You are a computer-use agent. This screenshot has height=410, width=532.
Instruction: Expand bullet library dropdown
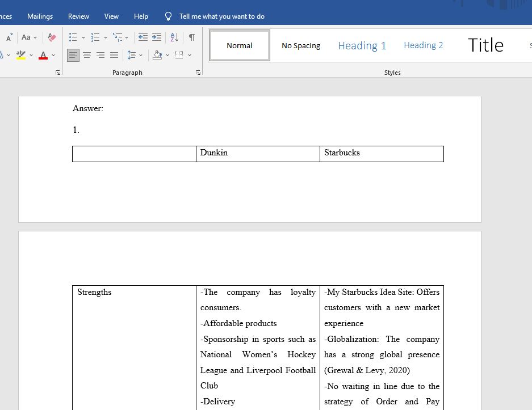(x=83, y=37)
